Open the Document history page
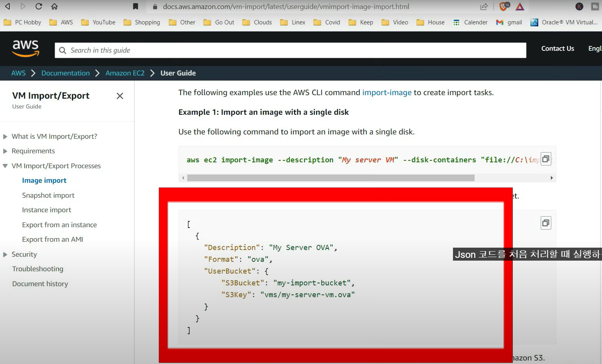Viewport: 602px width, 364px height. click(40, 284)
